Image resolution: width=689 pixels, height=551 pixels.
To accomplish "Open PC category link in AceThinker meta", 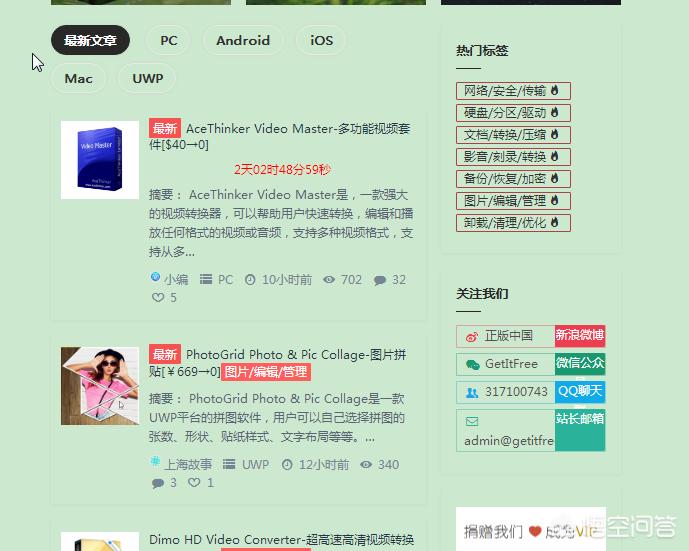I will pos(225,279).
